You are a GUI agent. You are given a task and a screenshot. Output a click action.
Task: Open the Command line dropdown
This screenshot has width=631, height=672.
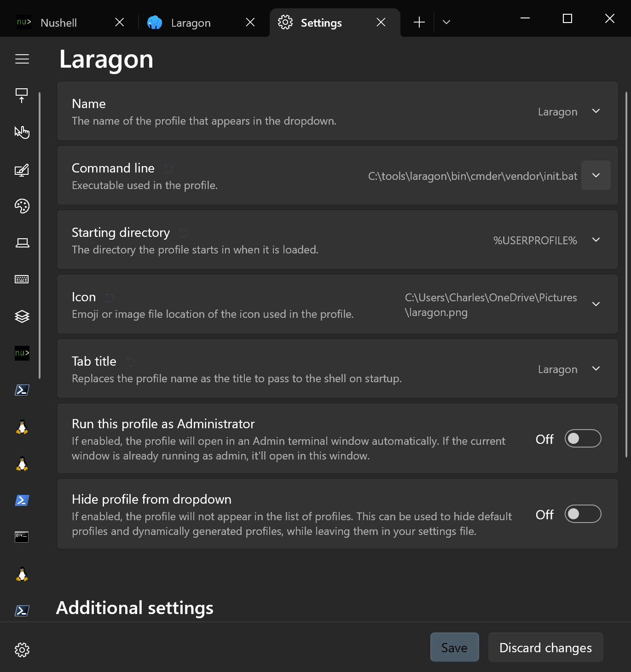(596, 175)
